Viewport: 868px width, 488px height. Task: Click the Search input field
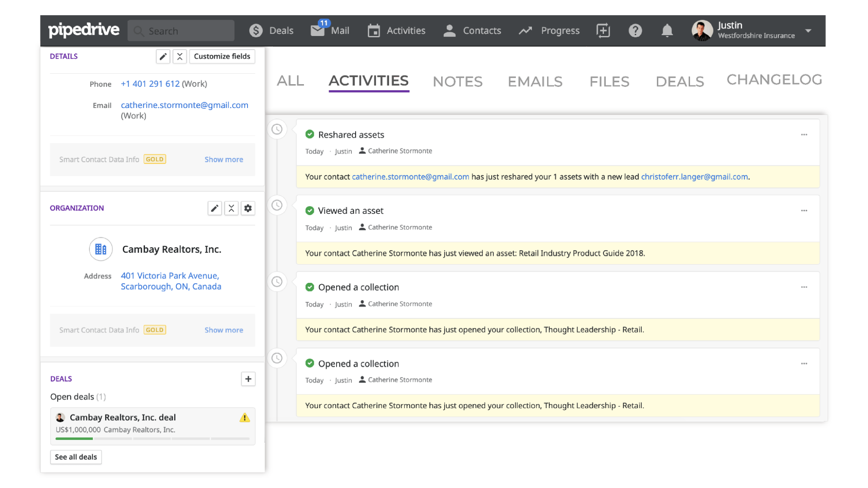[181, 31]
